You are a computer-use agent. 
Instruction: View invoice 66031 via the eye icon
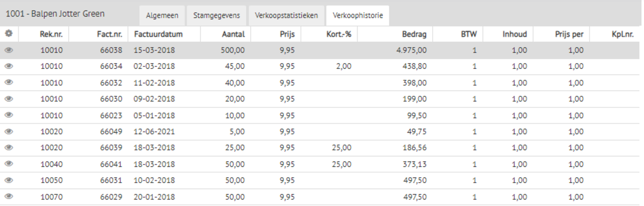[8, 180]
